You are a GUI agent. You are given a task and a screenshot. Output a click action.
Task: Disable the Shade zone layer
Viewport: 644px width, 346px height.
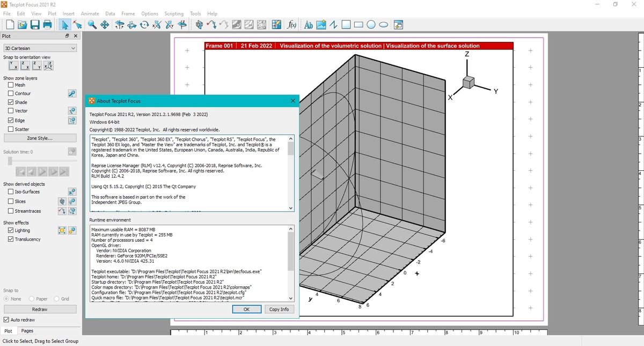coord(11,102)
